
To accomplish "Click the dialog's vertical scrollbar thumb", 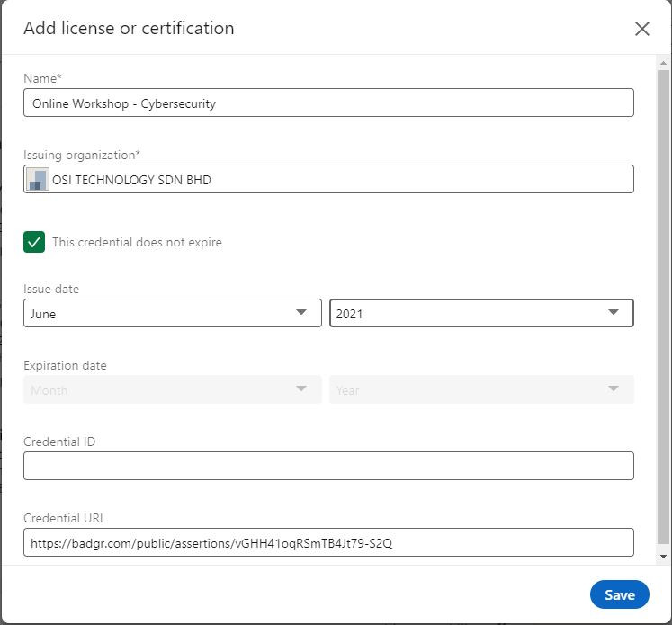I will pyautogui.click(x=663, y=307).
